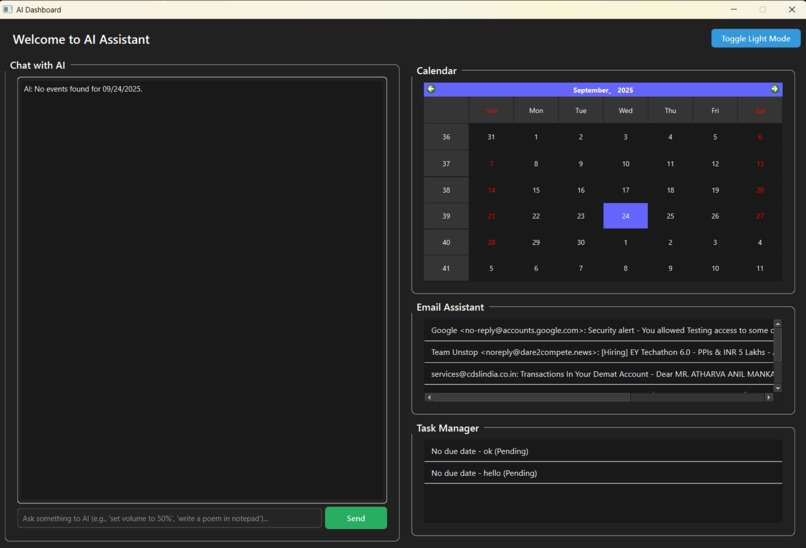Viewport: 806px width, 548px height.
Task: Click week number 39 cell
Action: (x=446, y=216)
